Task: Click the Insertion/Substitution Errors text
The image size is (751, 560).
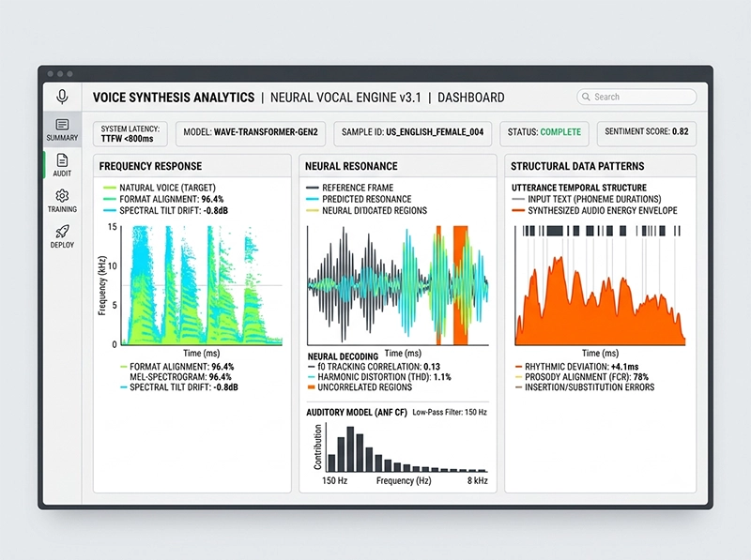Action: pyautogui.click(x=590, y=387)
